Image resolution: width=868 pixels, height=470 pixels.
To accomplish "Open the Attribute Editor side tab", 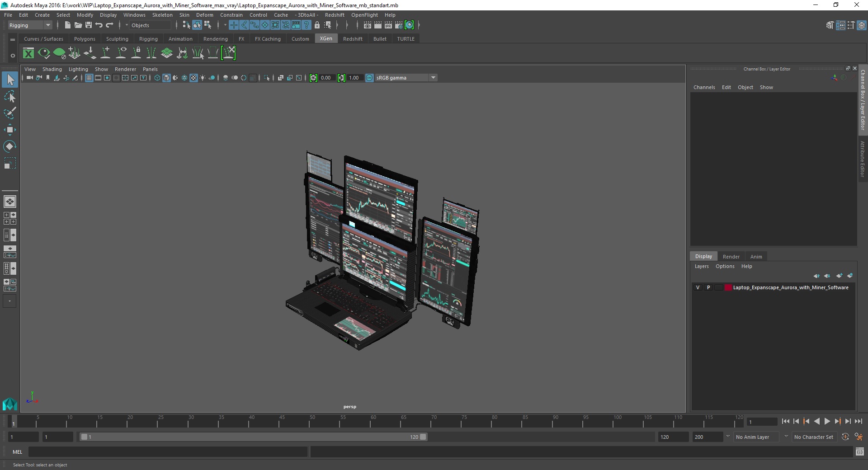I will tap(863, 159).
